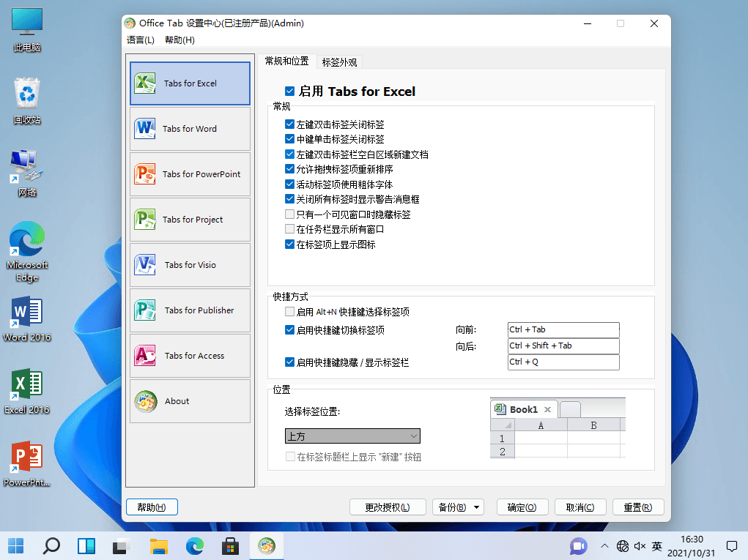Open Tabs for Visio settings
This screenshot has height=560, width=748.
click(190, 265)
